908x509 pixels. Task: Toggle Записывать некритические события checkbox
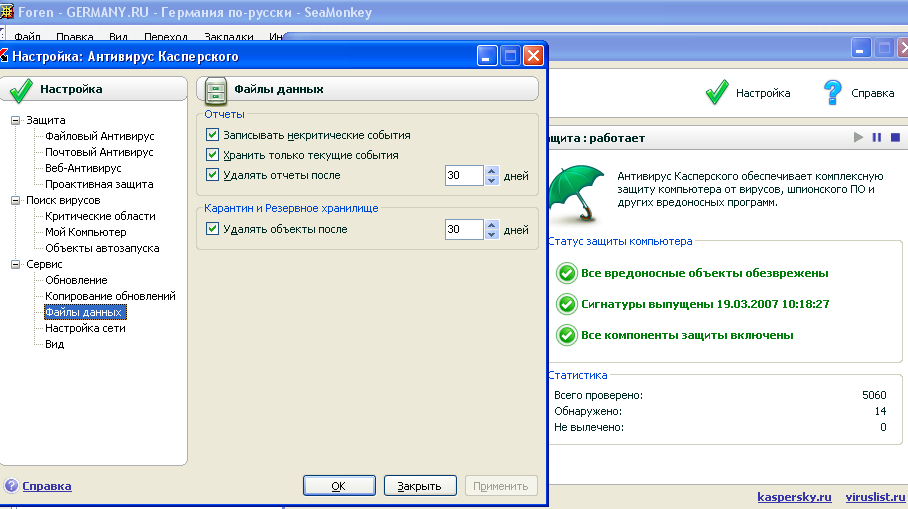click(213, 134)
